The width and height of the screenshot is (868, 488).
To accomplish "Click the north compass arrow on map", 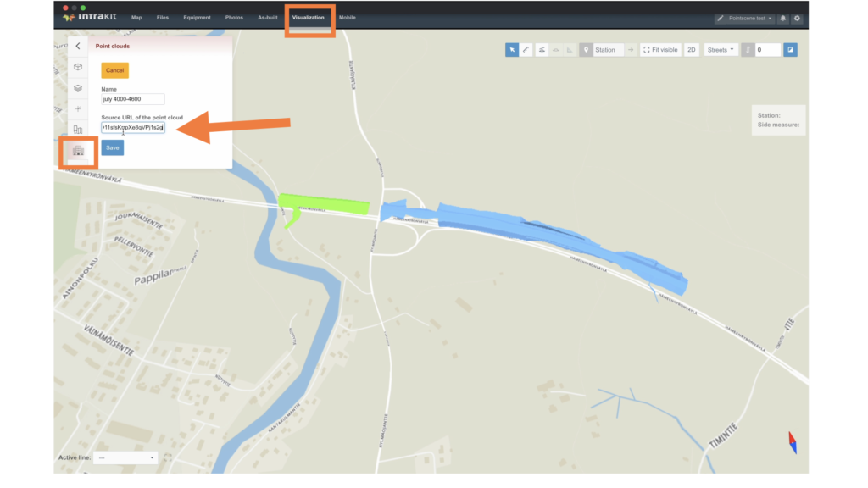I will [x=793, y=442].
